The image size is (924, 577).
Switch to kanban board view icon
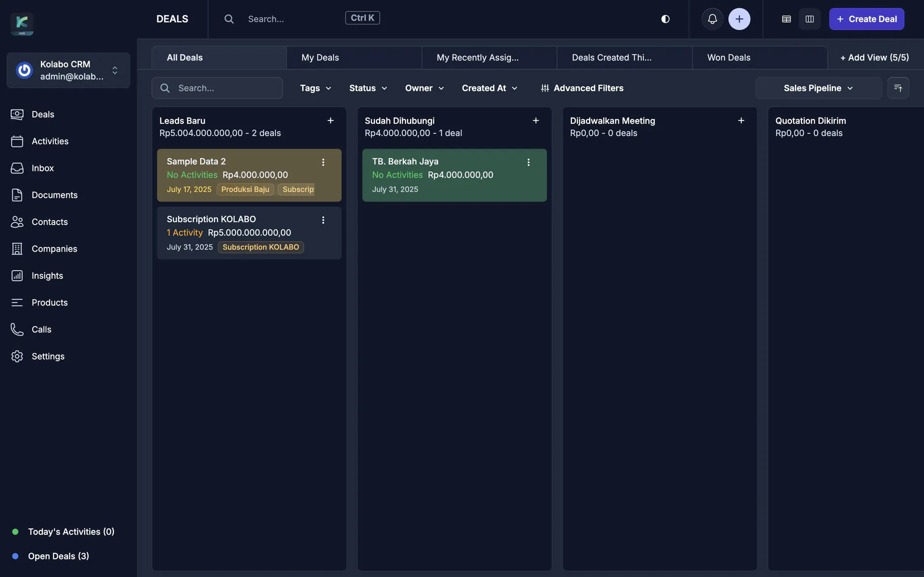(x=809, y=19)
